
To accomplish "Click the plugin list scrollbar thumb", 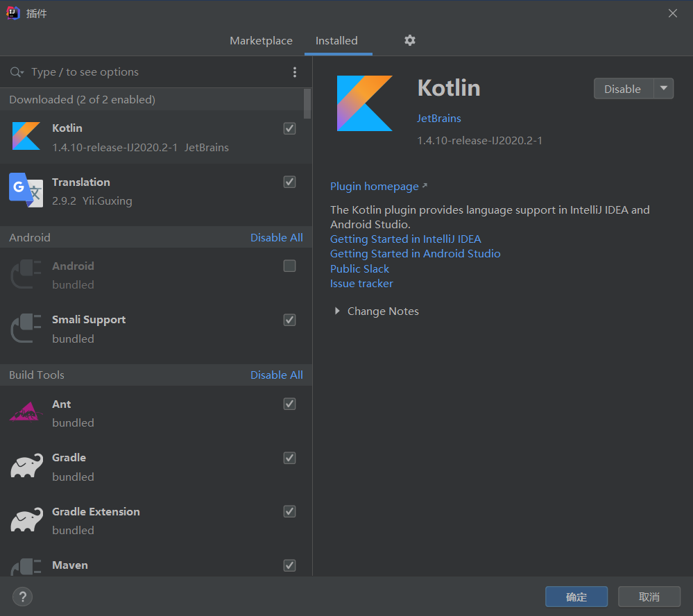I will click(x=307, y=104).
